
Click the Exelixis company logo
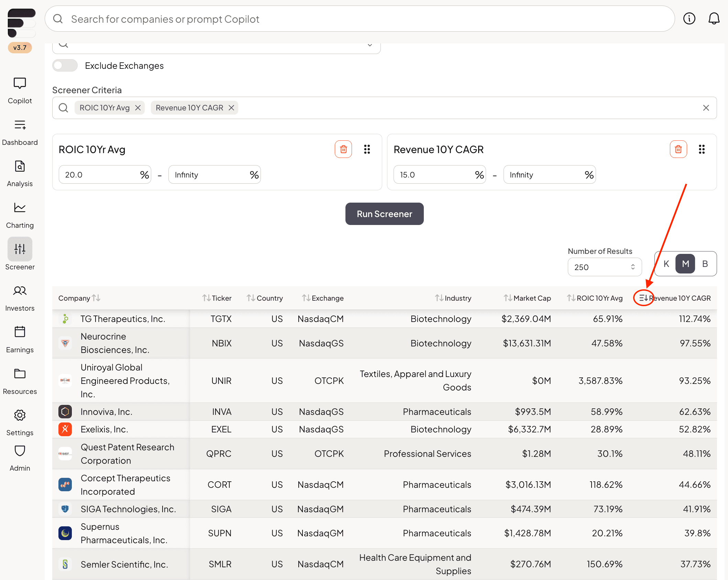pos(65,429)
